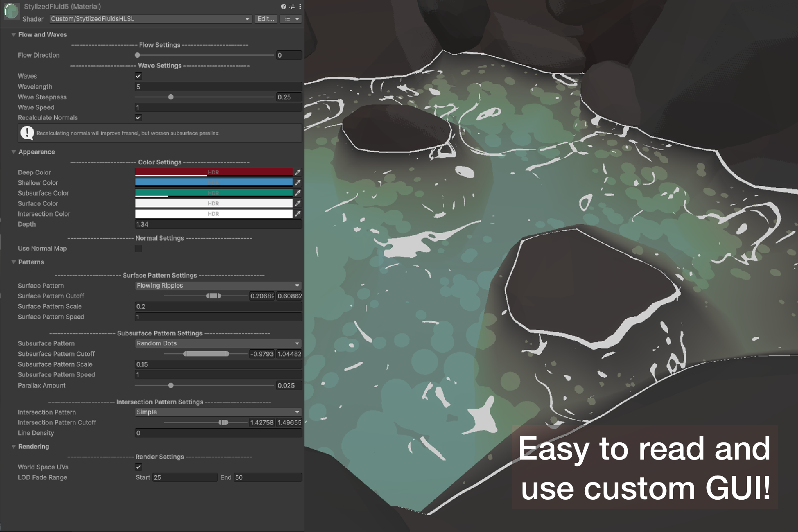Open the material context menu dots
798x532 pixels.
coord(300,7)
